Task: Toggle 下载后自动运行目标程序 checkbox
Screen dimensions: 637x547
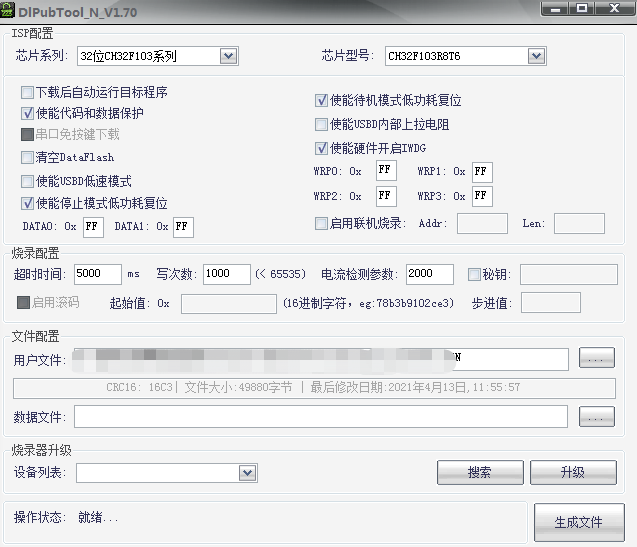Action: (x=27, y=92)
